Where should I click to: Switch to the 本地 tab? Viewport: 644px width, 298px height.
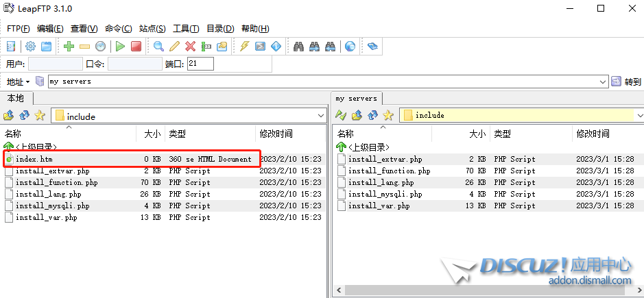coord(16,99)
